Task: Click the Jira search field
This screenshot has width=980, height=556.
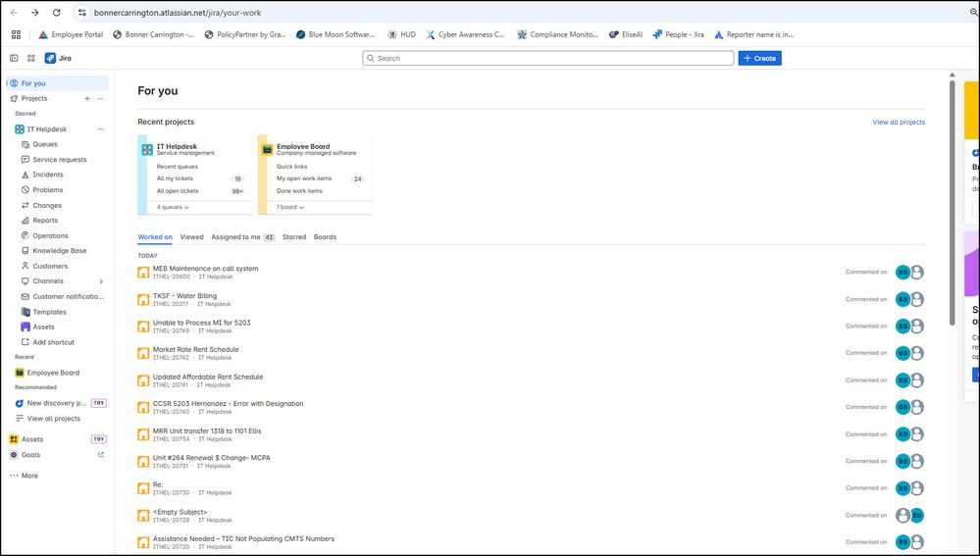Action: click(548, 58)
